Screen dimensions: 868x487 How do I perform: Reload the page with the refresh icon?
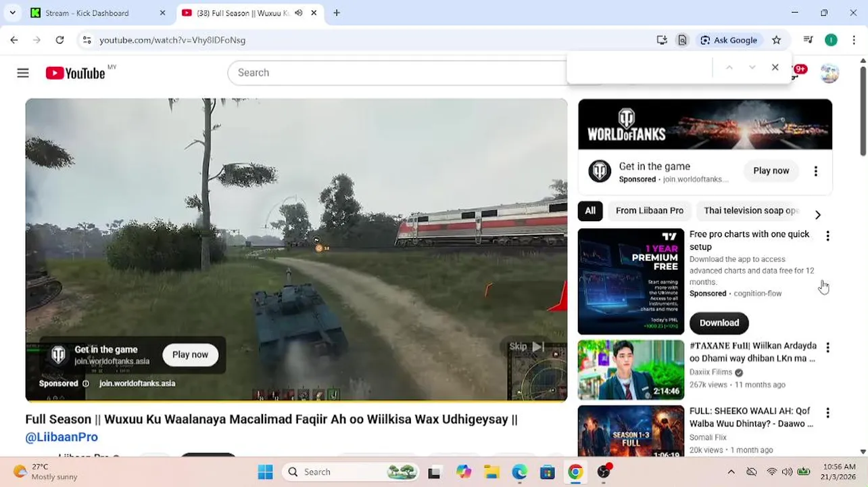59,40
